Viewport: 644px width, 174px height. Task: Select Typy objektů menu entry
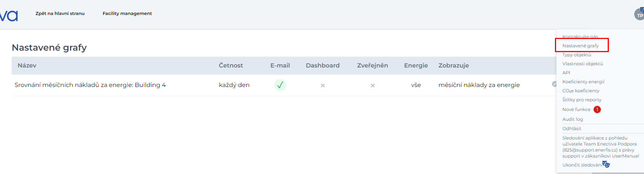coord(577,55)
